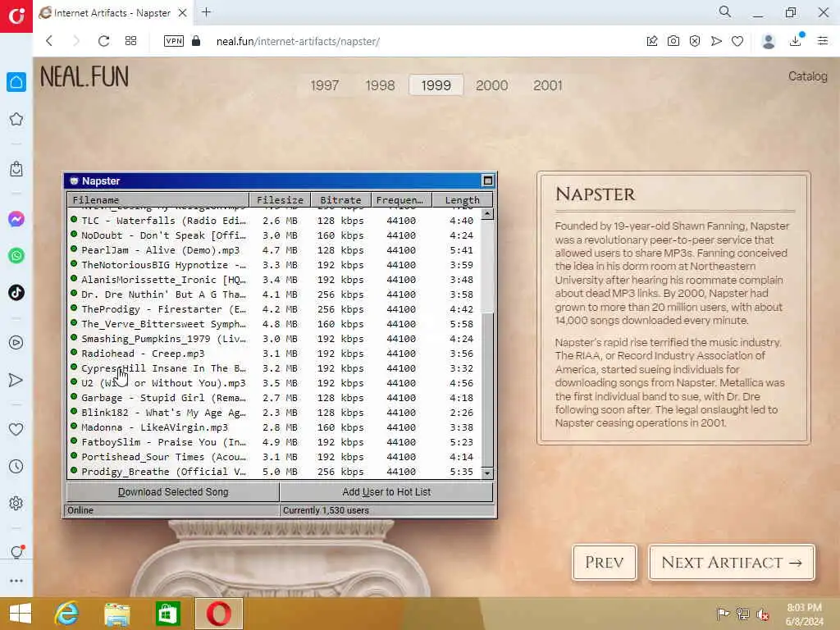Select the 1999 year tab
Viewport: 840px width, 630px height.
tap(436, 85)
